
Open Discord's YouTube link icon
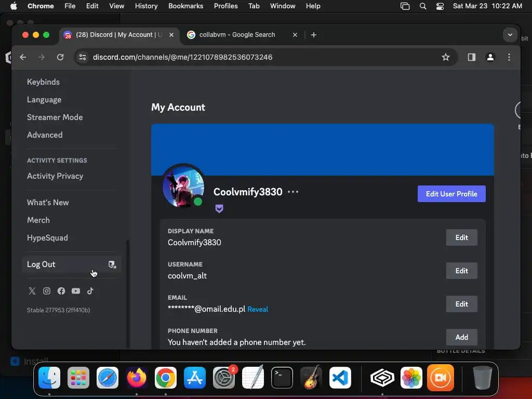click(76, 291)
